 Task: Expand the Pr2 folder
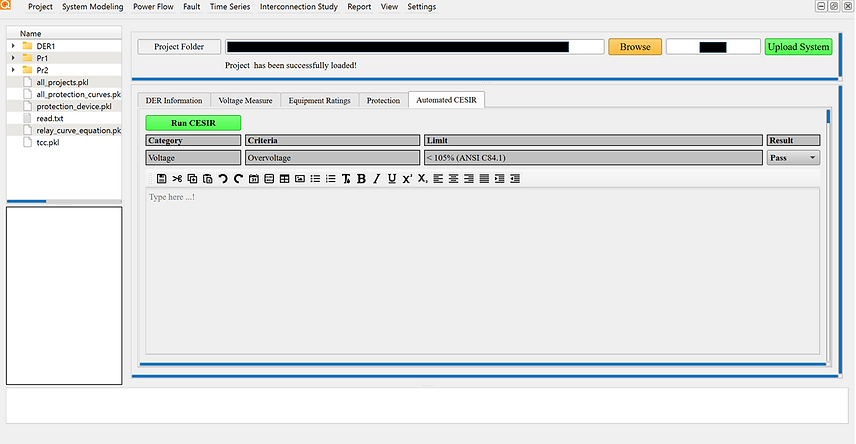pos(13,70)
